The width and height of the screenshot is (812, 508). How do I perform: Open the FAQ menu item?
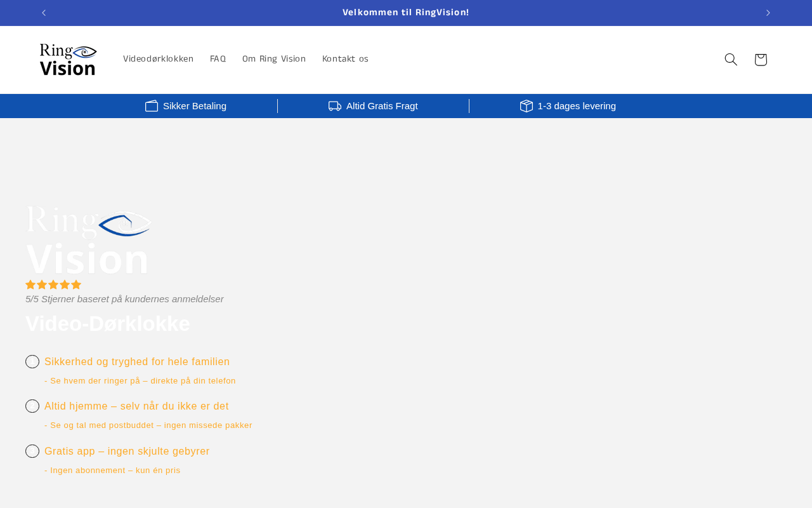(x=218, y=59)
